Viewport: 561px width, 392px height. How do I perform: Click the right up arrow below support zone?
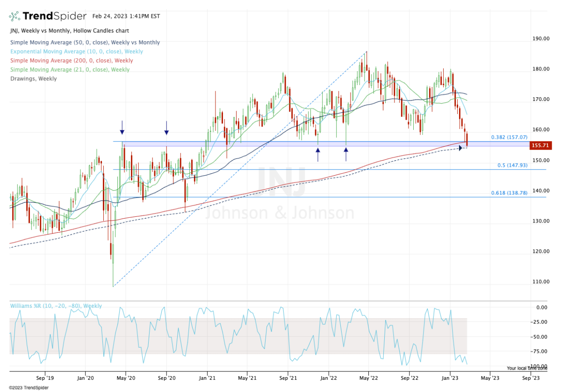[x=346, y=155]
